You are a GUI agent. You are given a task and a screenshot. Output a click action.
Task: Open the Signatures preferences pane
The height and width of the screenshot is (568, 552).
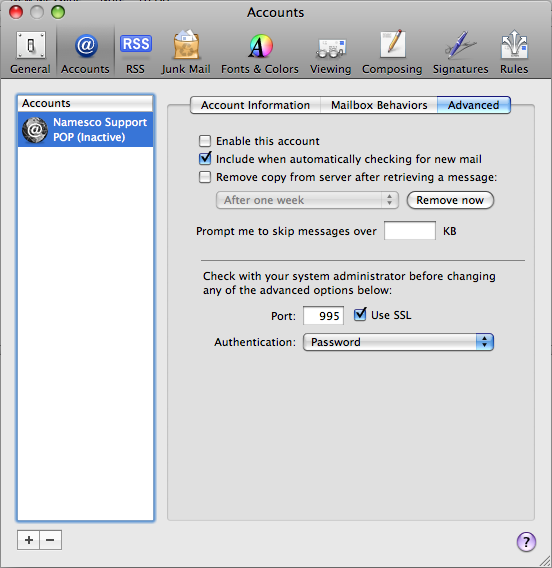coord(460,53)
